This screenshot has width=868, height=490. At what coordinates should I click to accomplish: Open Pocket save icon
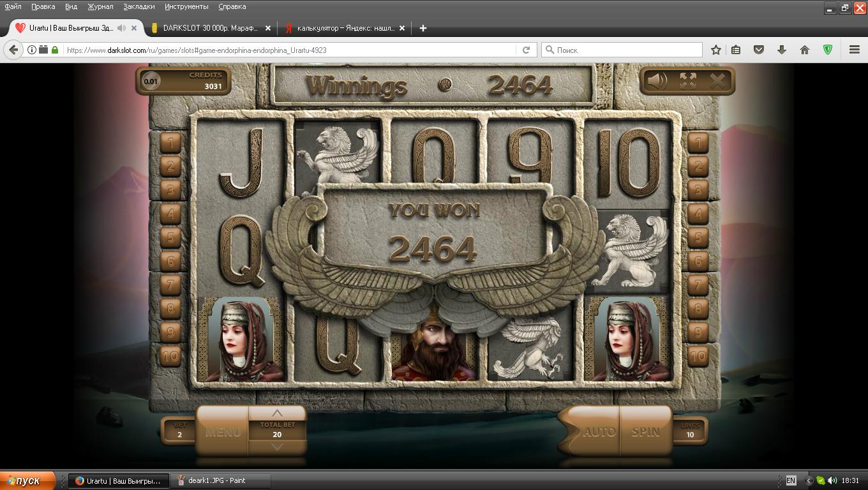point(759,50)
